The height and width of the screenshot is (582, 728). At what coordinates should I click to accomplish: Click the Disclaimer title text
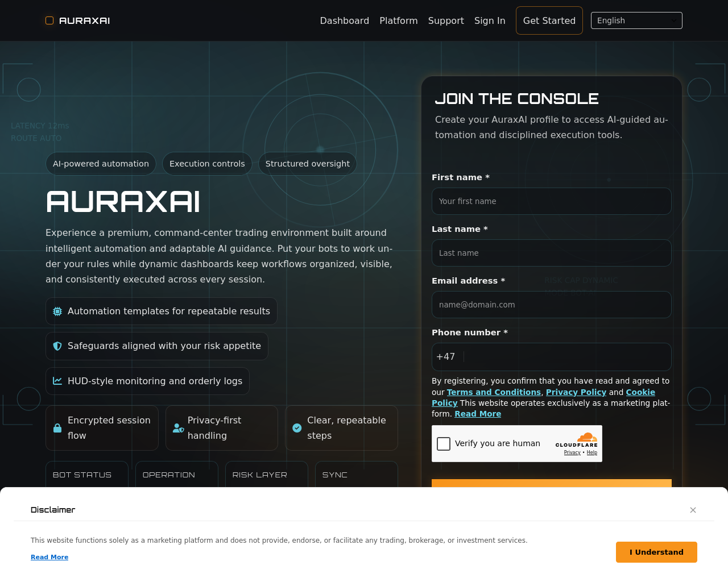coord(53,510)
